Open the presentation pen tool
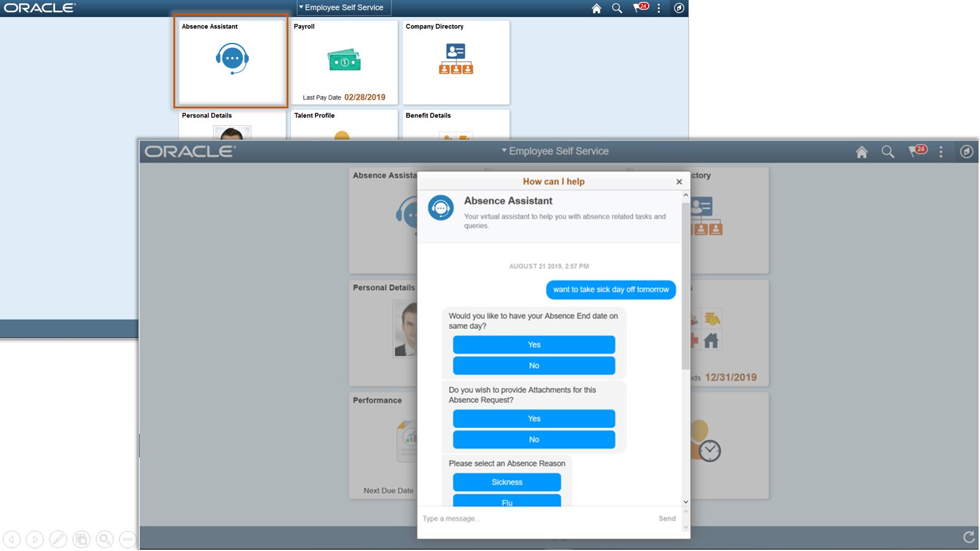 (58, 539)
